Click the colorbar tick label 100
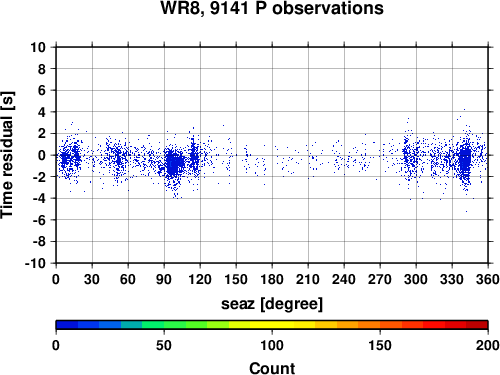The image size is (500, 375). (x=272, y=345)
